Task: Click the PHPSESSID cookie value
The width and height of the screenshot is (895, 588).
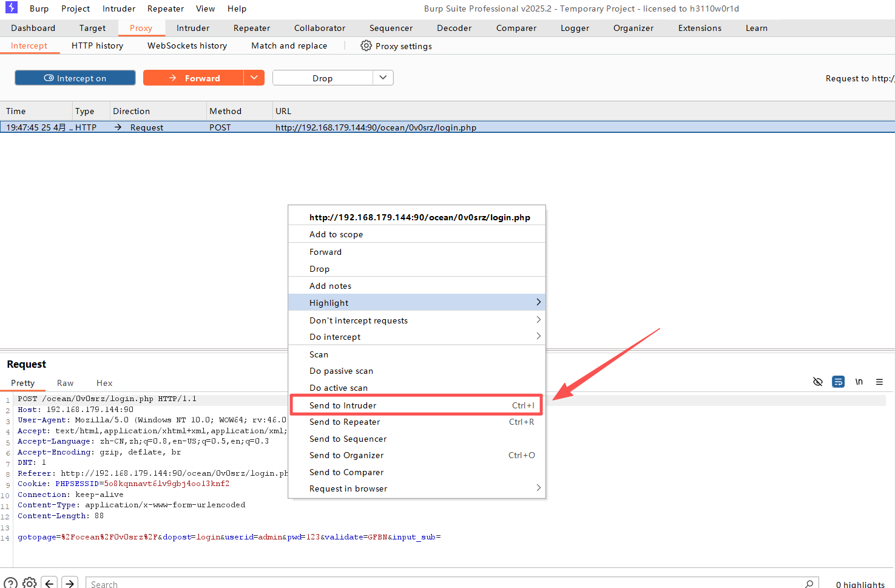Action: (167, 484)
